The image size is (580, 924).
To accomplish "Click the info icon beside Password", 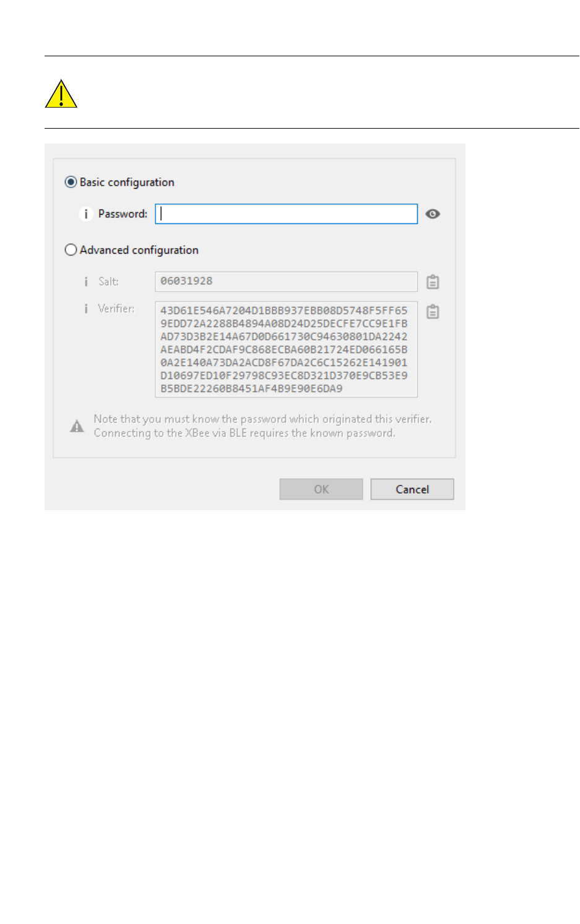I will 85,214.
